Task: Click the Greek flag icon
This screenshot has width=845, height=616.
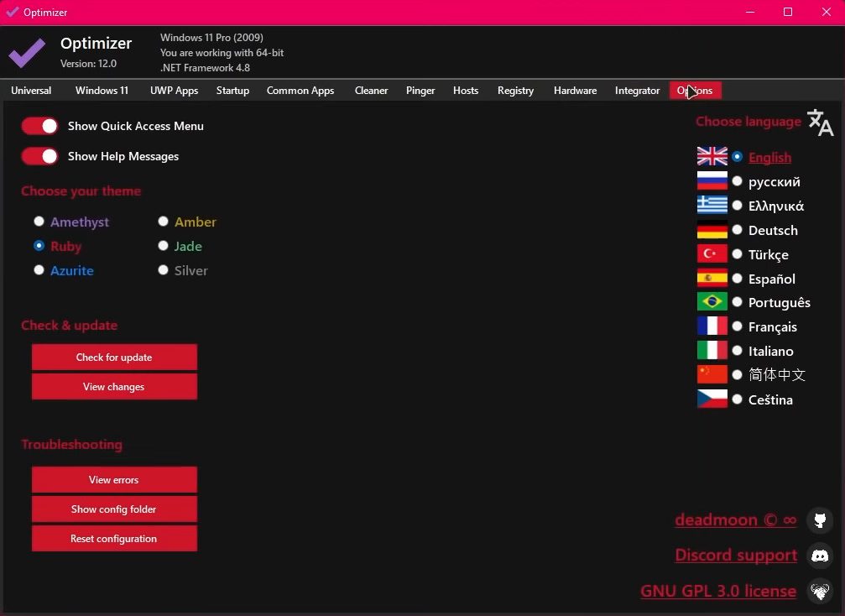Action: coord(712,205)
